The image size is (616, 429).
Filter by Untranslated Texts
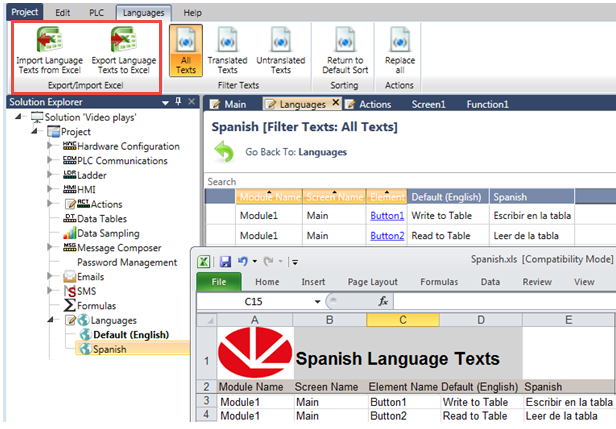[280, 41]
